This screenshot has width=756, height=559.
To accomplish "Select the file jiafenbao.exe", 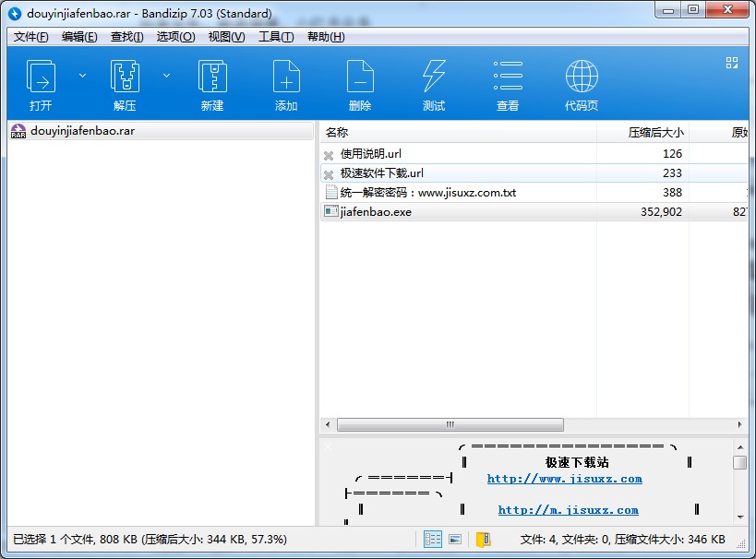I will (376, 212).
